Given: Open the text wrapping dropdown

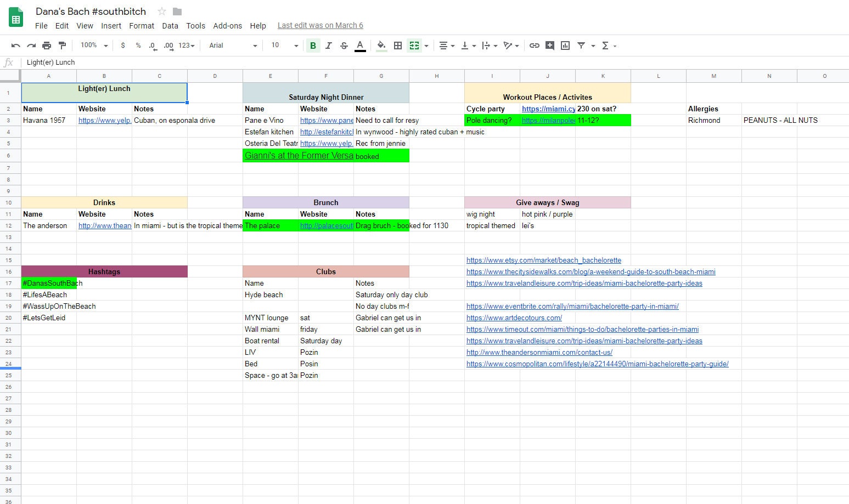Looking at the screenshot, I should [x=490, y=46].
